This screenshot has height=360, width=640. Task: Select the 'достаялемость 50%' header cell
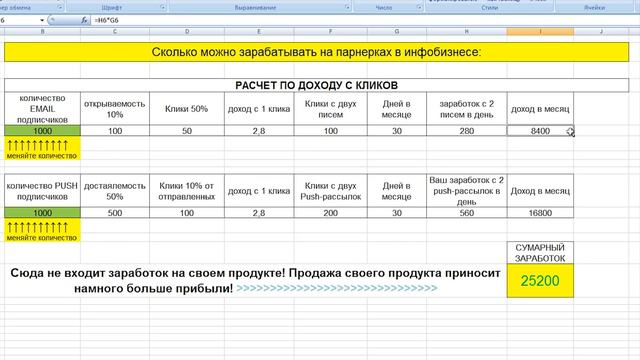coord(115,191)
